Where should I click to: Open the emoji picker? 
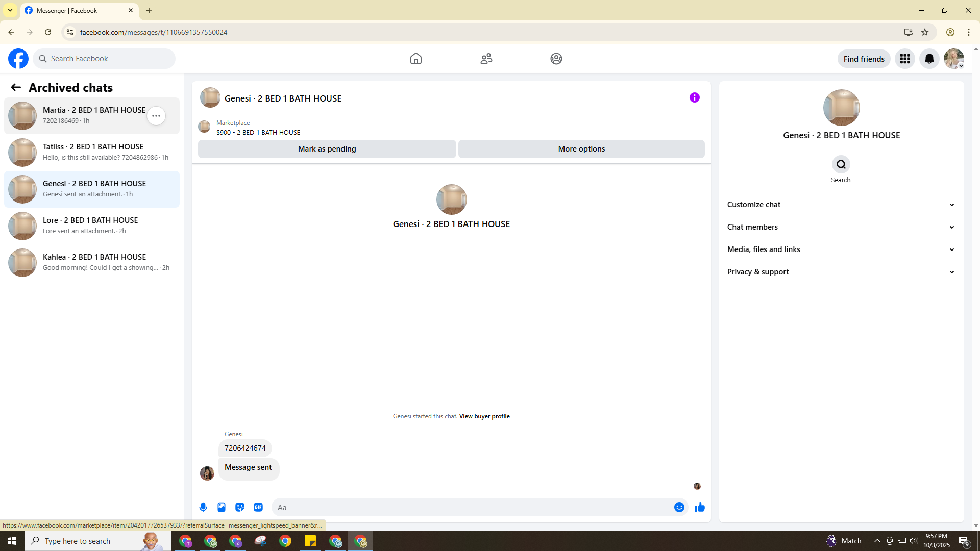click(679, 507)
